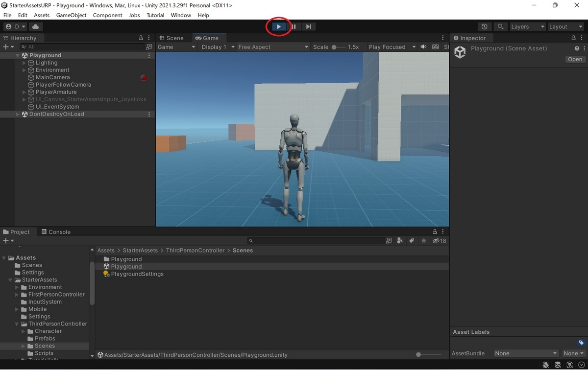Screen dimensions: 588x370
Task: Advance one frame with the Step button
Action: [x=308, y=26]
